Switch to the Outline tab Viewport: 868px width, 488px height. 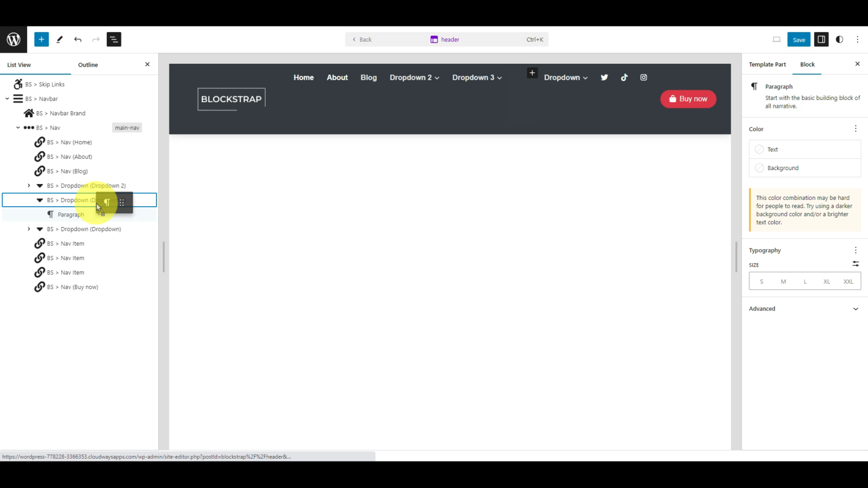pyautogui.click(x=88, y=65)
